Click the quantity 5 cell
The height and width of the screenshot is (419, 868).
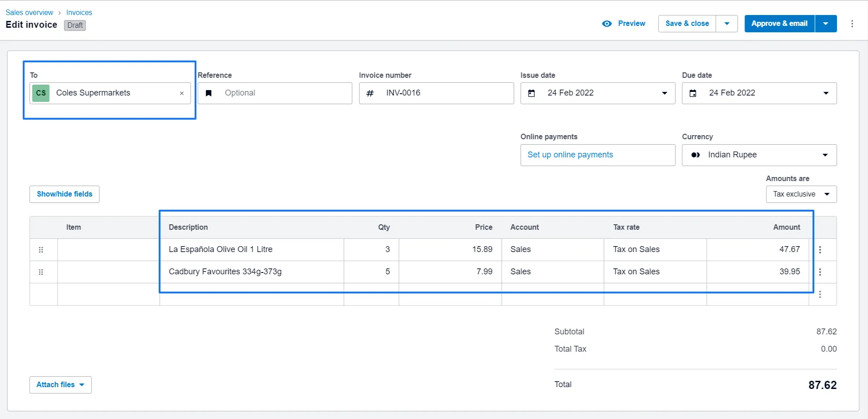pos(371,272)
